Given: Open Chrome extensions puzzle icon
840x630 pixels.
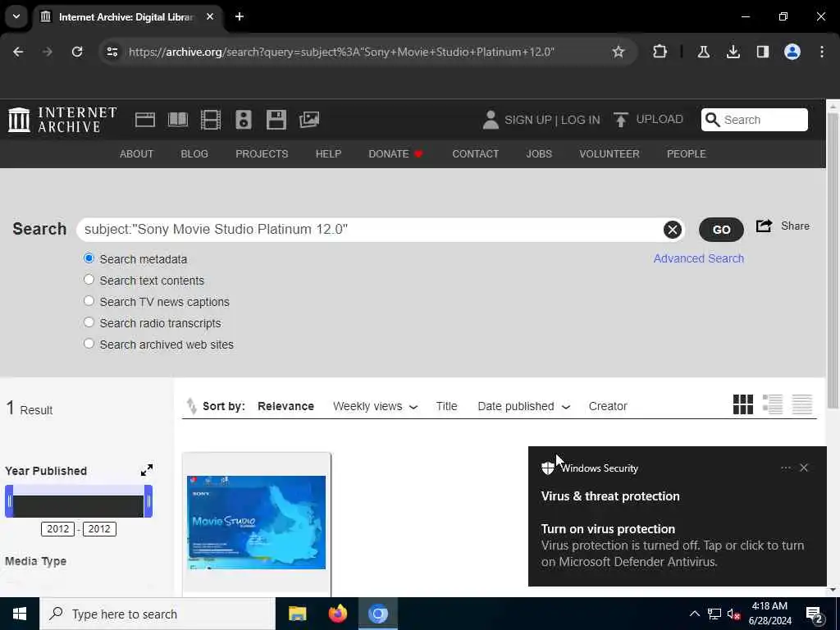Looking at the screenshot, I should coord(660,52).
